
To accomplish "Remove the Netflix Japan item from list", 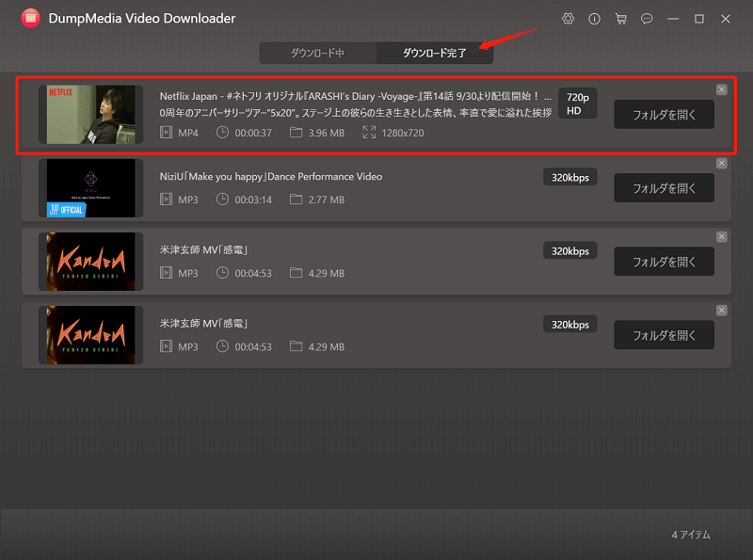I will click(721, 89).
